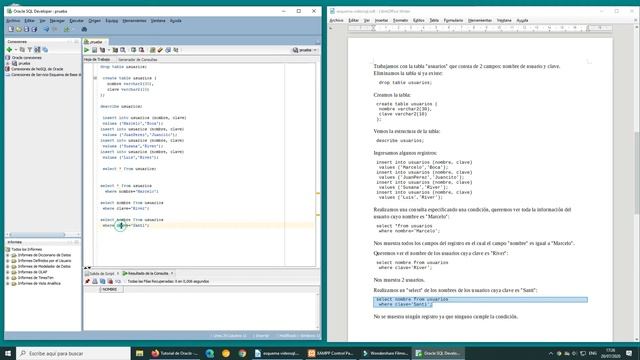Open the Navegar menu in SQL Developer

click(x=57, y=20)
